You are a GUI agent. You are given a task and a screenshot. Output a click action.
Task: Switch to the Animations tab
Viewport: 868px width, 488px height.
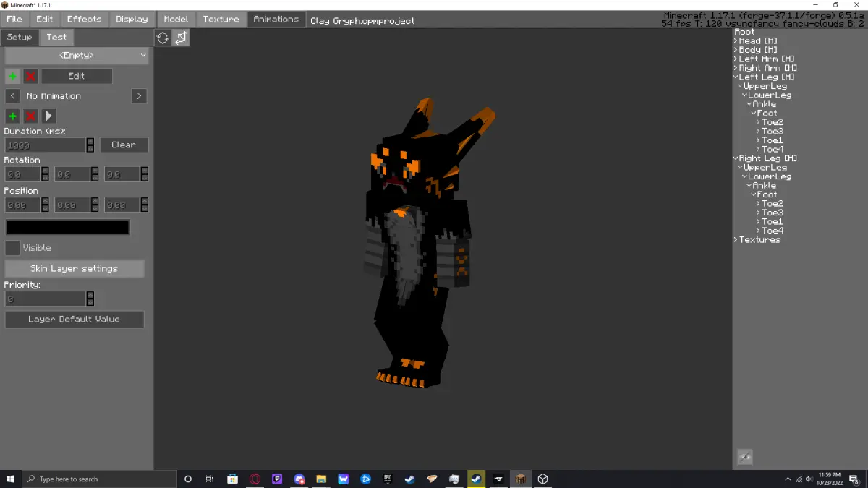276,20
